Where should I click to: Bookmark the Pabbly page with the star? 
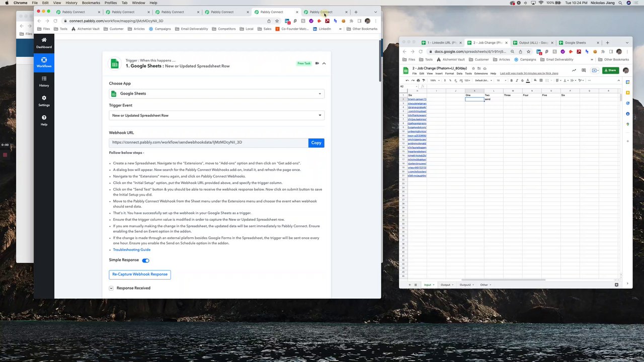click(x=277, y=21)
